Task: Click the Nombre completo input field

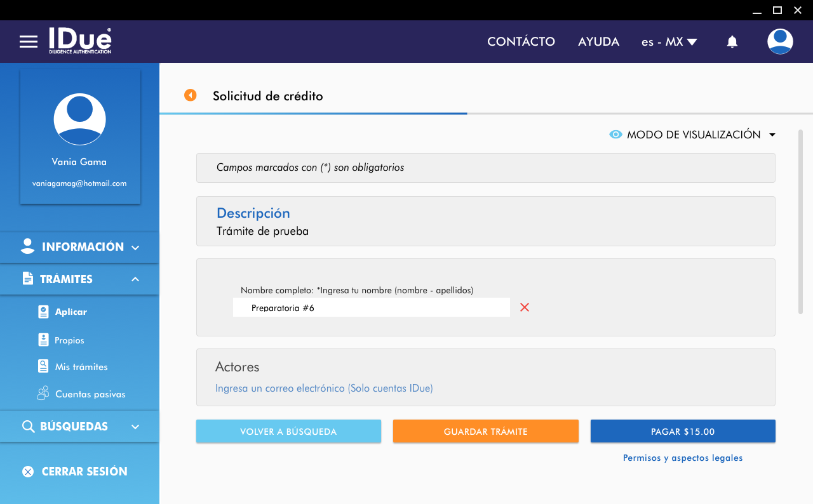Action: pos(371,308)
